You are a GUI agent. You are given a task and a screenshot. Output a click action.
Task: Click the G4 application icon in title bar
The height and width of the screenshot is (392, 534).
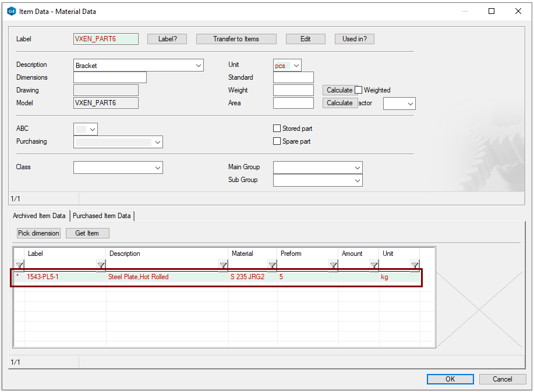click(x=11, y=11)
